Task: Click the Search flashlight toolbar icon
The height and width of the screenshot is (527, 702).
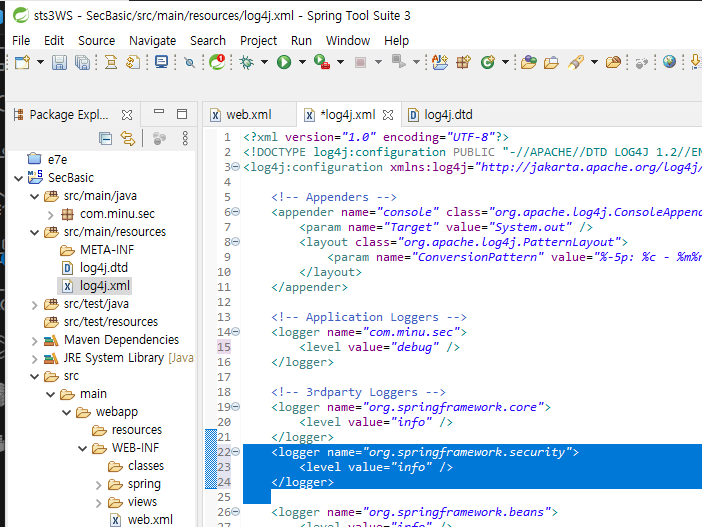Action: tap(576, 62)
